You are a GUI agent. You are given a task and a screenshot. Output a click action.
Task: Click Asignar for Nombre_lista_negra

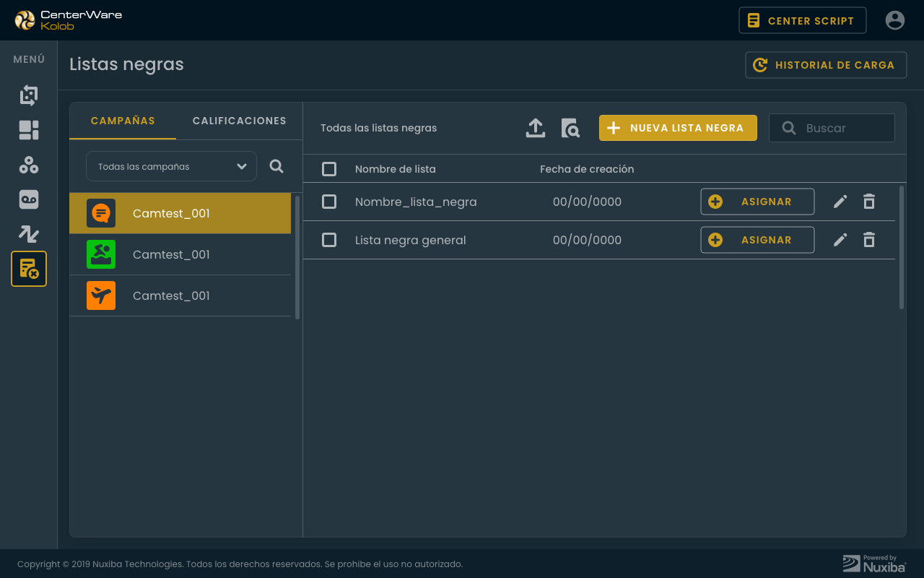coord(757,202)
